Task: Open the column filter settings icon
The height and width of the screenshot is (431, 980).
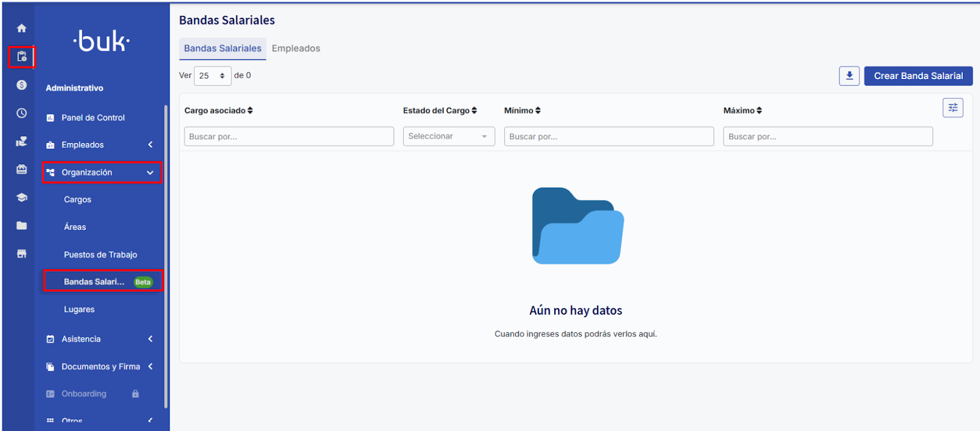Action: tap(952, 108)
